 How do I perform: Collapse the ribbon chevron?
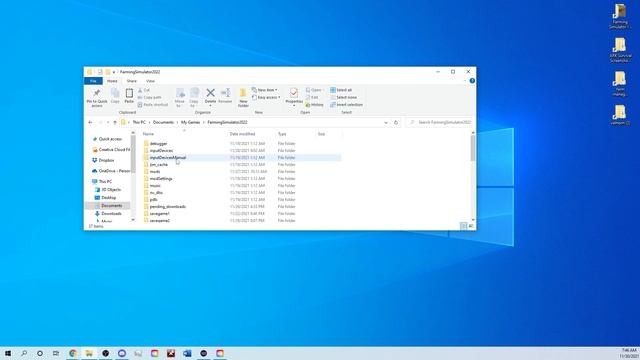click(465, 81)
